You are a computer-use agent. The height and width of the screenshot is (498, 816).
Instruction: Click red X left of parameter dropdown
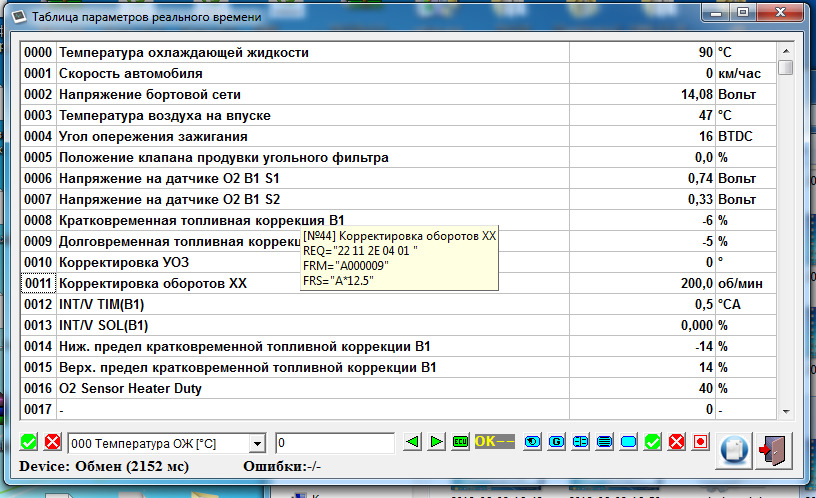pos(51,442)
